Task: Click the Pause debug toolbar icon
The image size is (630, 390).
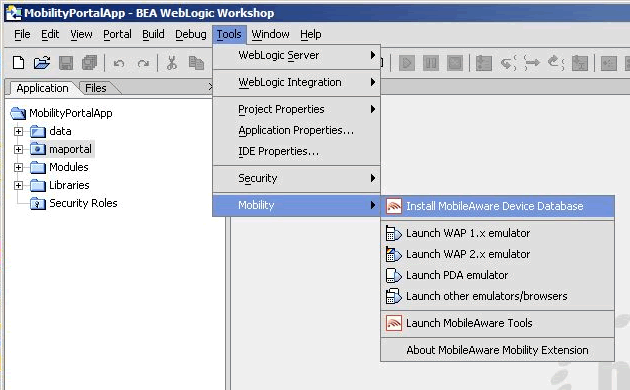Action: tap(431, 63)
